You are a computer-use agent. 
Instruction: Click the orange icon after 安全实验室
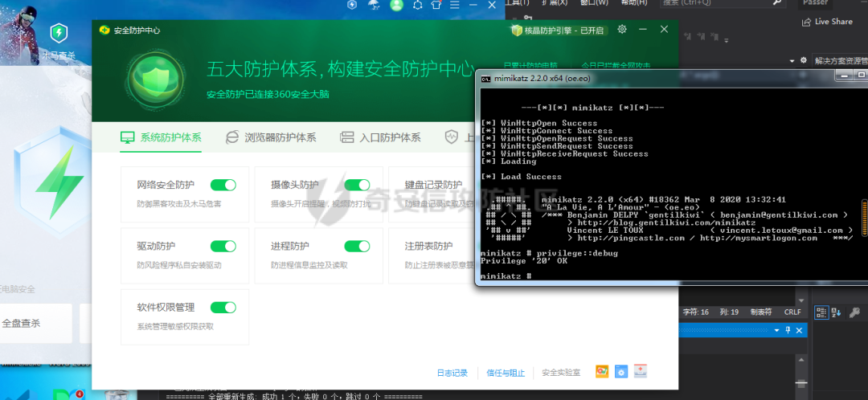[x=602, y=372]
